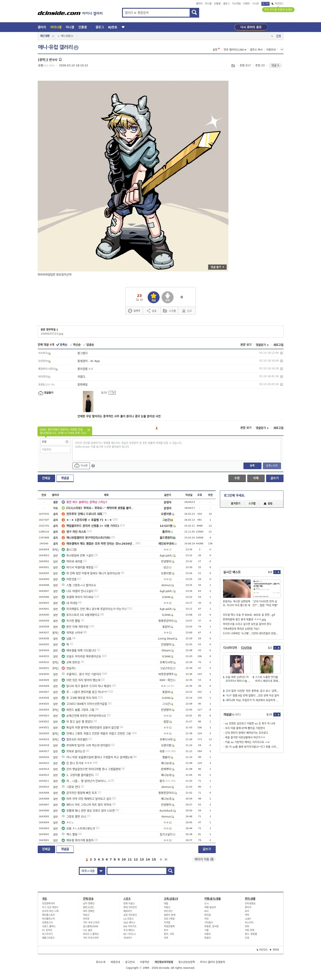Click the bottom list search magnifier

tap(170, 871)
